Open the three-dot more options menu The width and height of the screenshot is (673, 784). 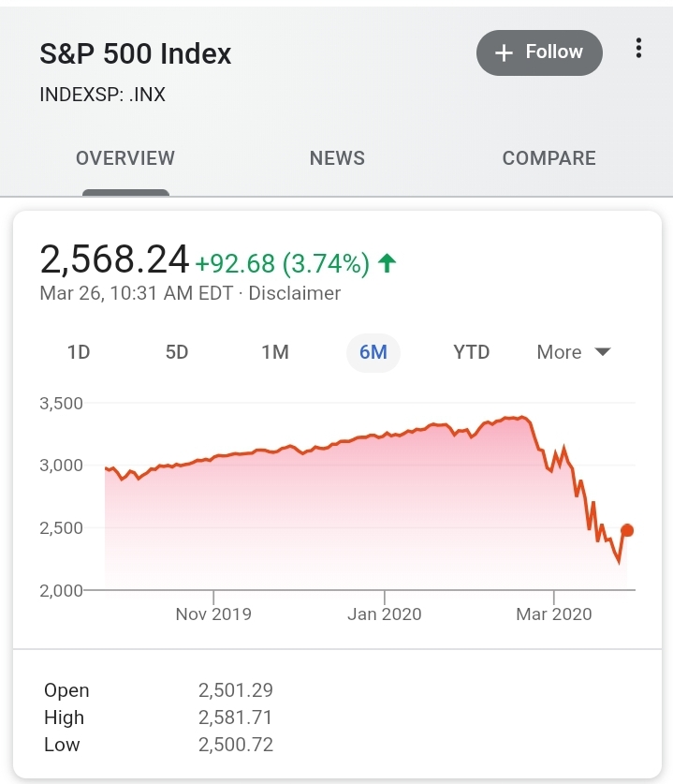click(x=638, y=48)
